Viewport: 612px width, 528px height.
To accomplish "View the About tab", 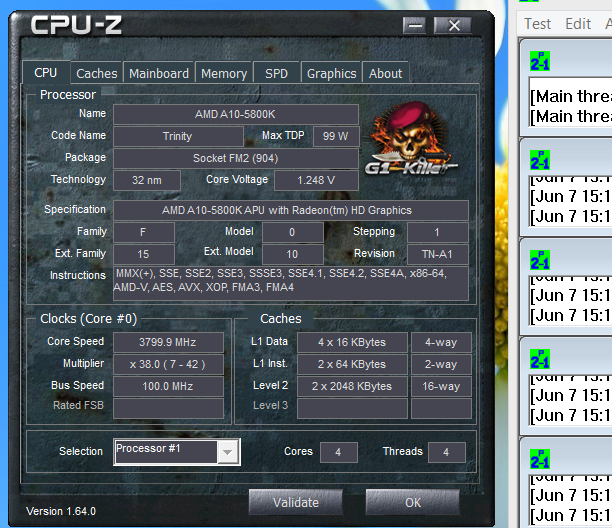I will 386,73.
